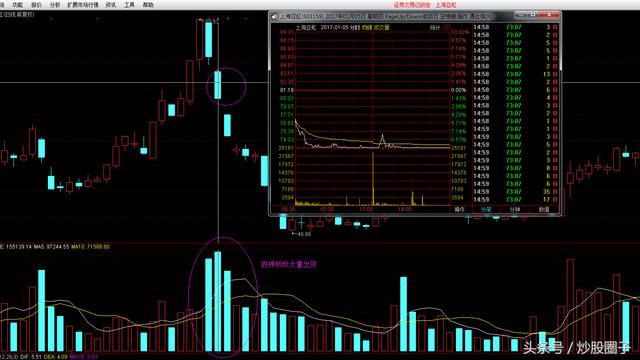Click the 13:00 volume spike in the intraday chart
Image resolution: width=640 pixels, height=360 pixels.
[x=373, y=179]
